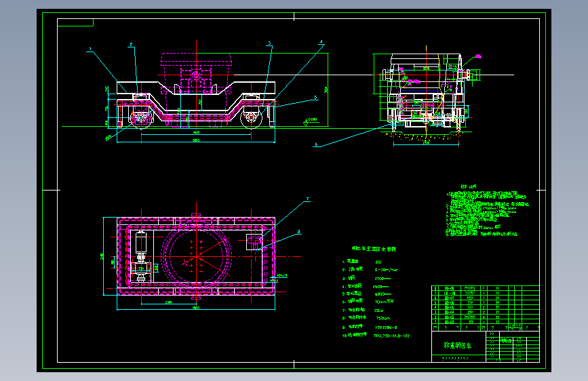The image size is (588, 381).
Task: Select the title block text 称重钢包车
Action: pos(458,345)
